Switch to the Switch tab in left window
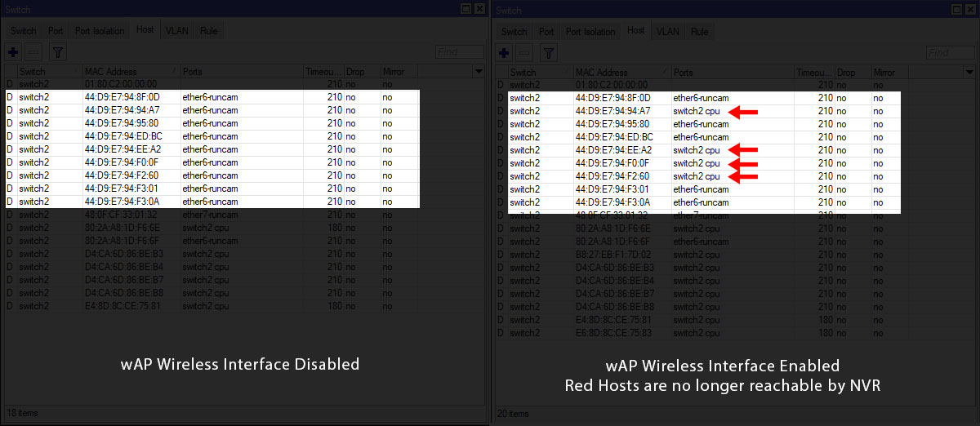Viewport: 980px width, 426px height. coord(24,31)
